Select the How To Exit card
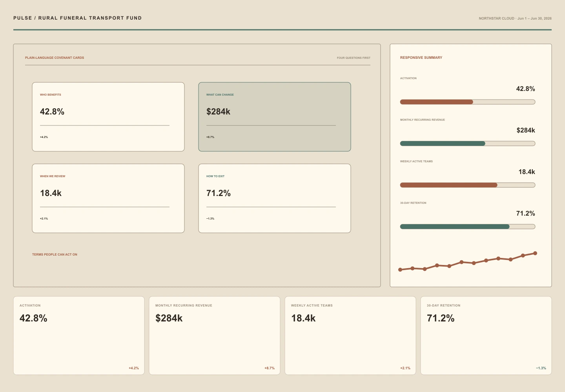Image resolution: width=565 pixels, height=392 pixels. (275, 198)
